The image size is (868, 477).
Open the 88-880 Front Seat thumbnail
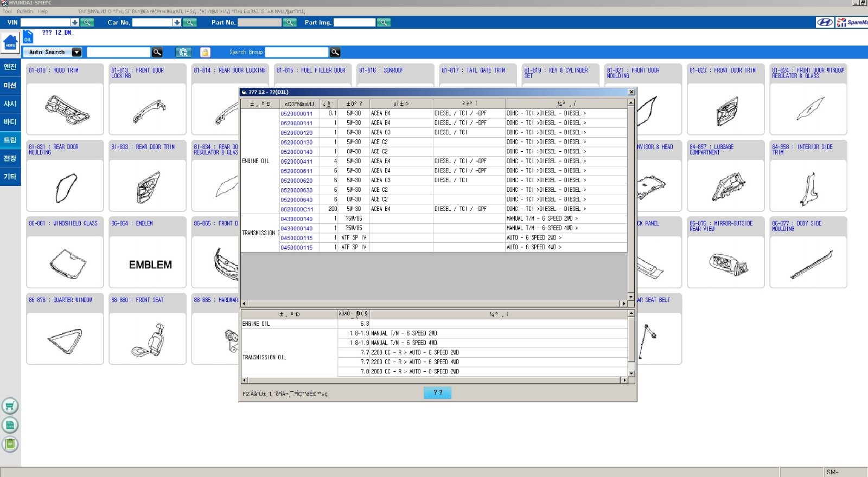(x=148, y=338)
